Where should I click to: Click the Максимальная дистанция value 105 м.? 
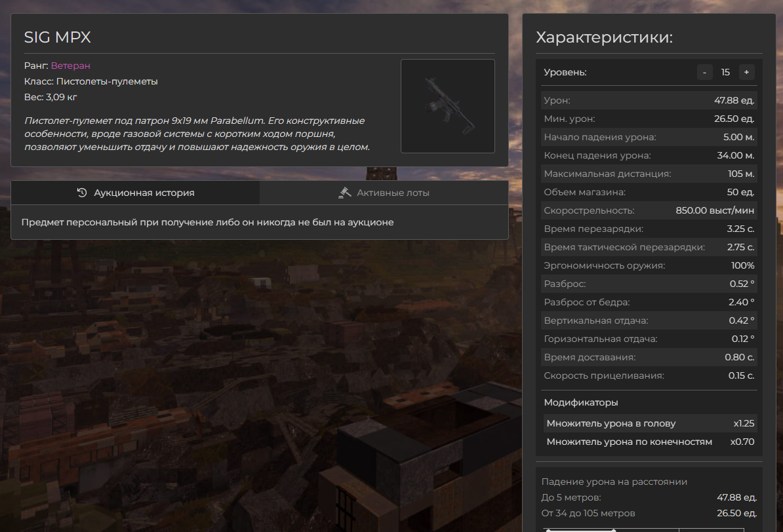click(x=741, y=174)
